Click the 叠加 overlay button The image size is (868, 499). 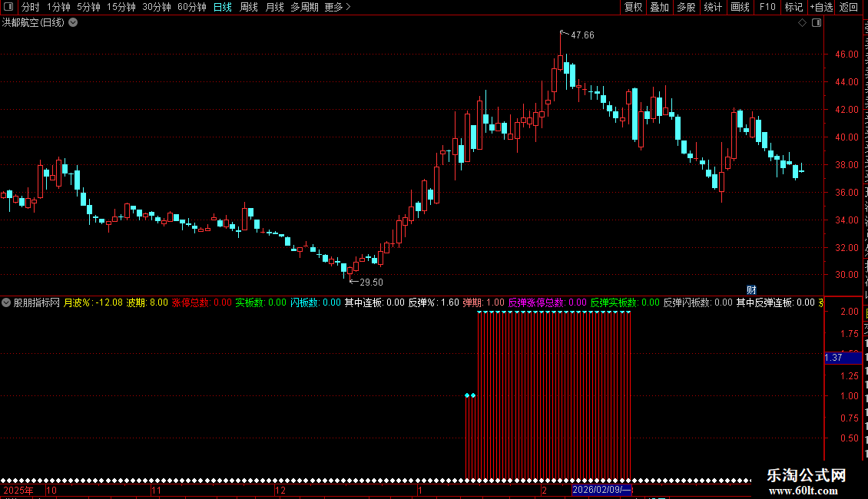(659, 7)
